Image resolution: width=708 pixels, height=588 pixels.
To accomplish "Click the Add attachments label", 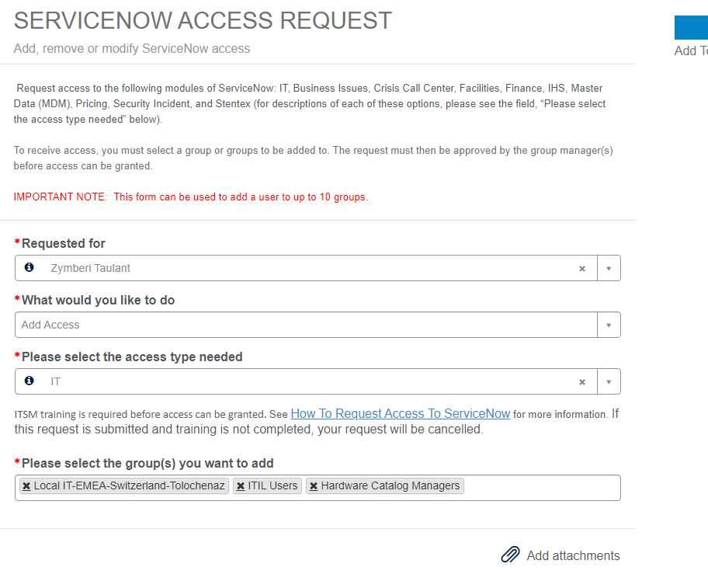I will click(x=573, y=555).
